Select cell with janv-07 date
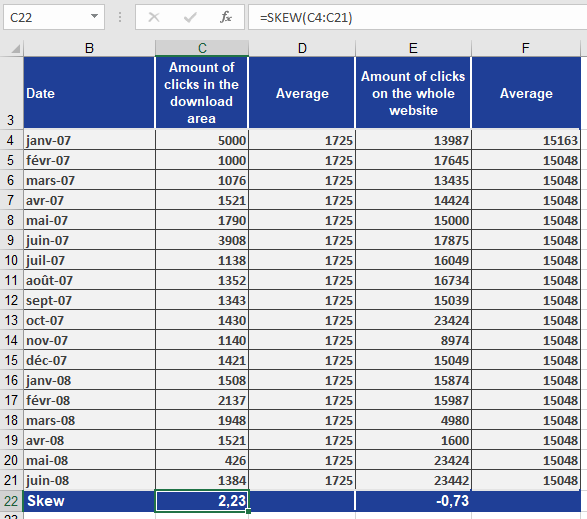Viewport: 587px width, 519px height. (x=89, y=140)
